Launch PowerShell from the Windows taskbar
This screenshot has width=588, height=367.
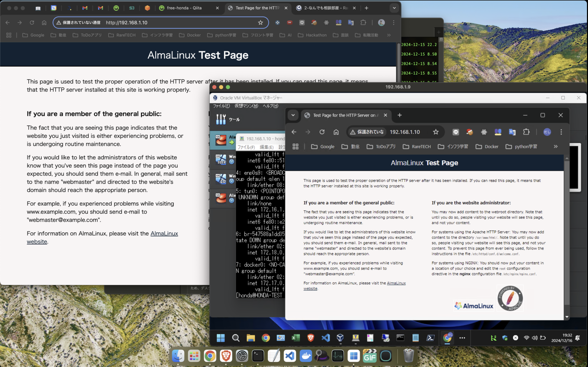(x=431, y=338)
